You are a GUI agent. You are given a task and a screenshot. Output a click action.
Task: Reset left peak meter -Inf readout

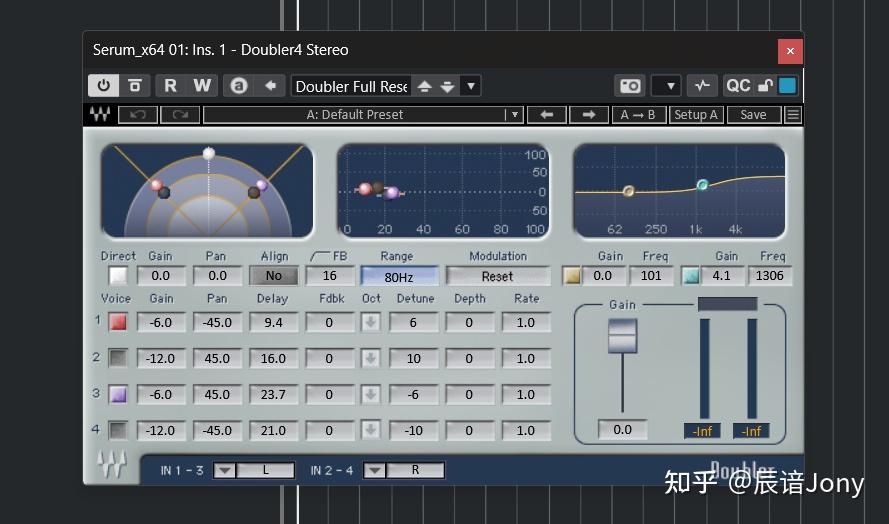pyautogui.click(x=702, y=431)
